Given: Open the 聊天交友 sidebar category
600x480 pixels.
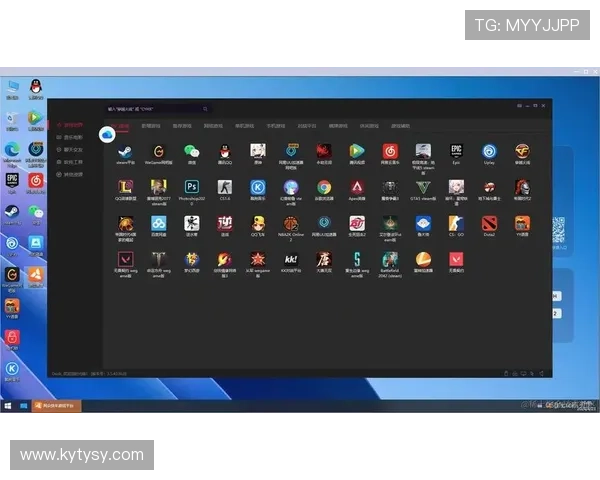Looking at the screenshot, I should coord(70,150).
